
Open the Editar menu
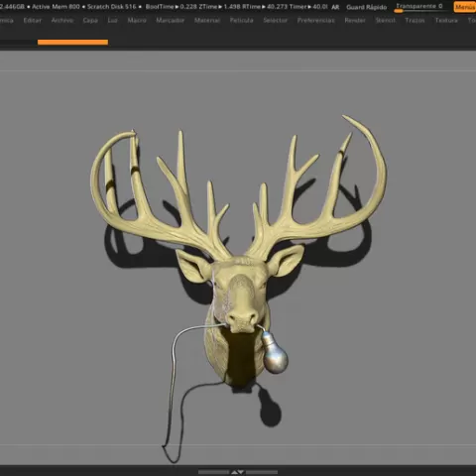[33, 20]
